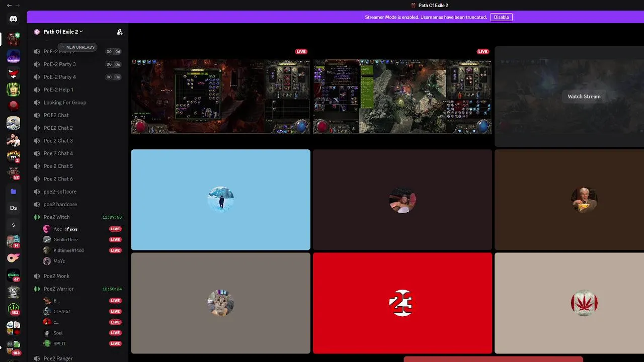Select user Ace in Poe2 Witch

[83, 229]
